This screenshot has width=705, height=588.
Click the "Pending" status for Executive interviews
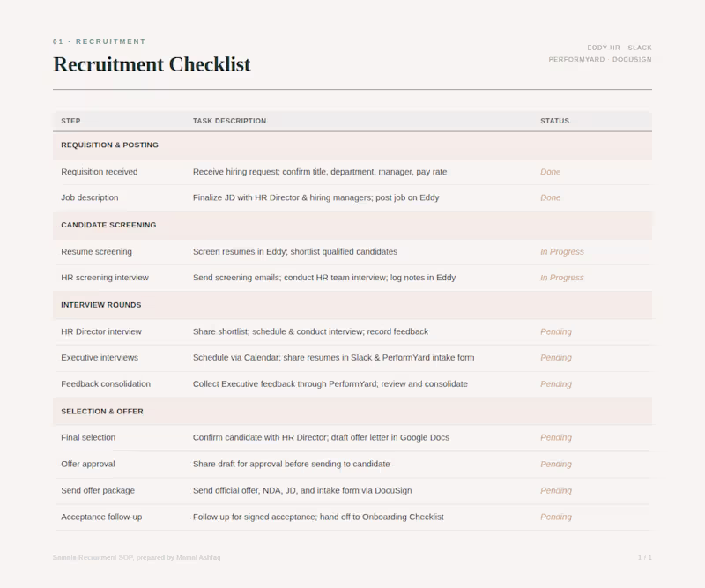pyautogui.click(x=556, y=358)
